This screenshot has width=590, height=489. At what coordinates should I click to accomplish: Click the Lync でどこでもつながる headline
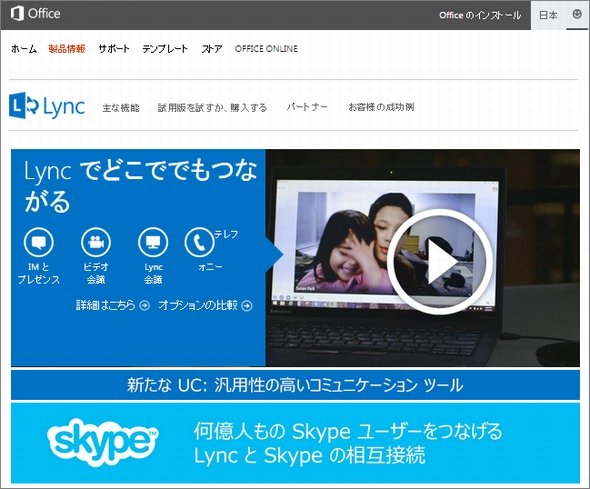click(140, 187)
